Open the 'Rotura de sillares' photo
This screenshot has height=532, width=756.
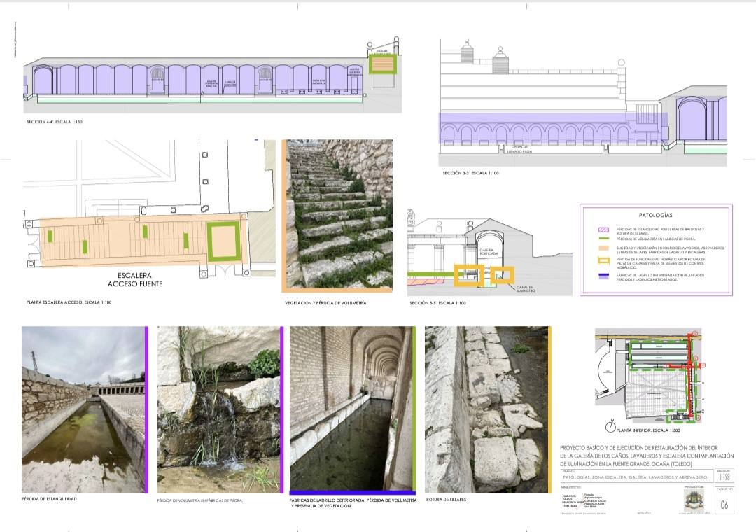coord(487,409)
